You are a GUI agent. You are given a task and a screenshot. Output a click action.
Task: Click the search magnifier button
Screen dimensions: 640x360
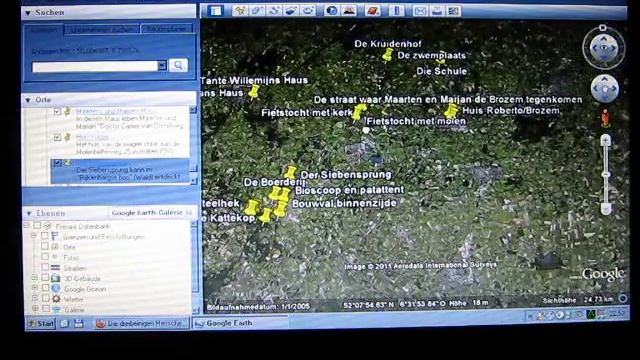pyautogui.click(x=178, y=65)
